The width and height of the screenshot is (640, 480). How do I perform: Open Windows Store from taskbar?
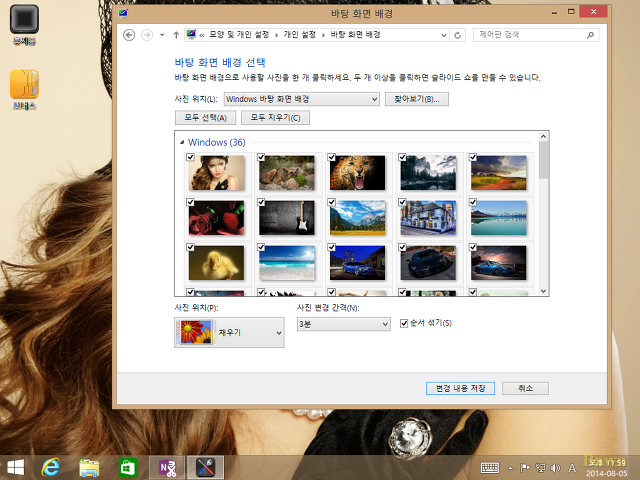pyautogui.click(x=128, y=468)
